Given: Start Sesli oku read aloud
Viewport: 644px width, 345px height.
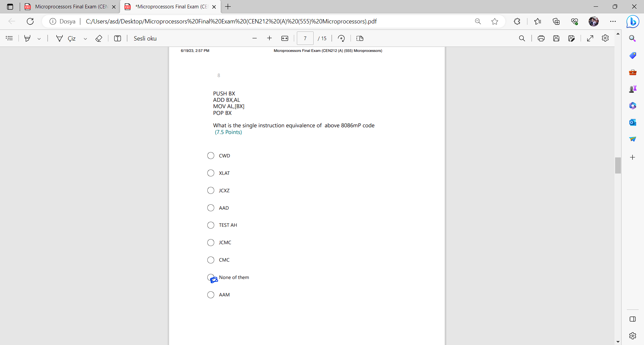Looking at the screenshot, I should coord(145,38).
